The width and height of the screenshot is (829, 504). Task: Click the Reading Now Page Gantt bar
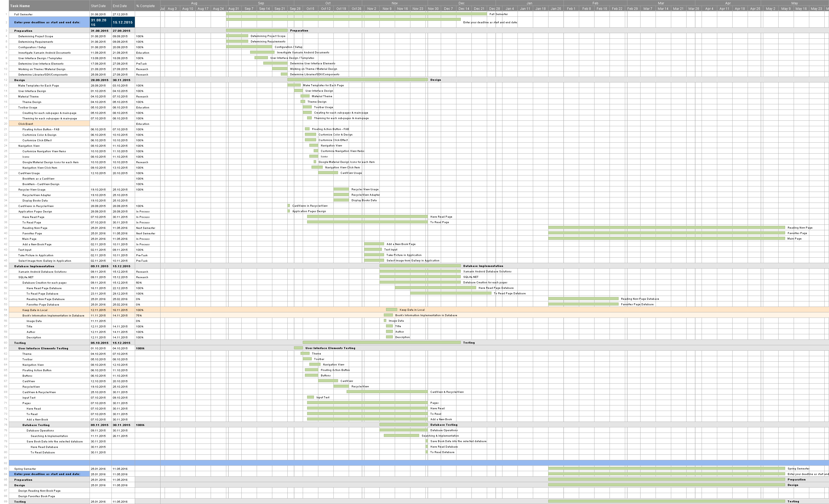(x=666, y=227)
